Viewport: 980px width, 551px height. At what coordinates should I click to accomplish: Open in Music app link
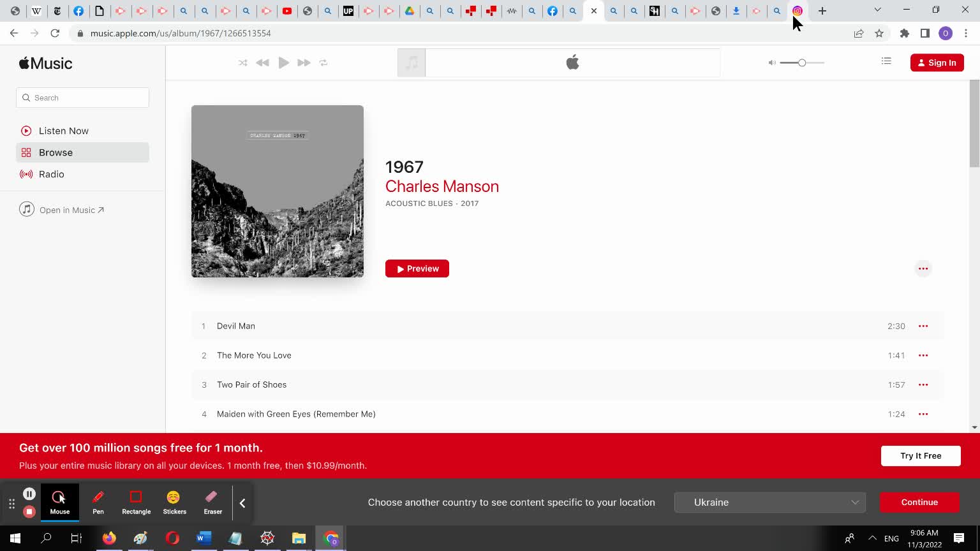pos(62,210)
